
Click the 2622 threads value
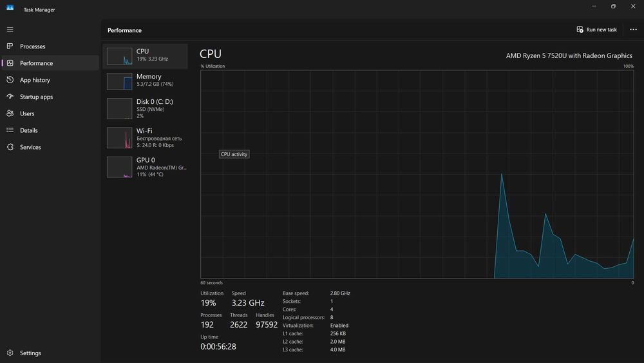tap(239, 325)
